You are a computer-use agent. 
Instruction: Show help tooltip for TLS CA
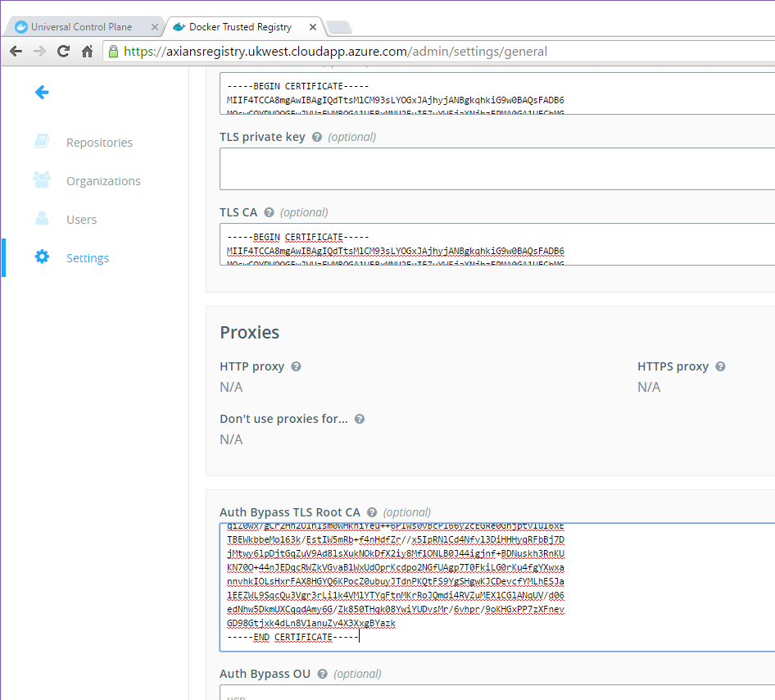tap(269, 213)
